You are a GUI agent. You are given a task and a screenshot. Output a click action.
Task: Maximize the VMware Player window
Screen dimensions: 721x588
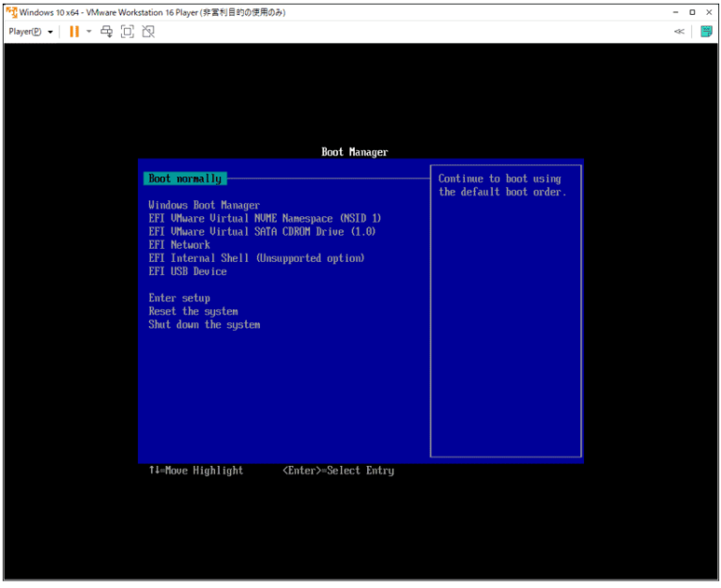tap(692, 12)
